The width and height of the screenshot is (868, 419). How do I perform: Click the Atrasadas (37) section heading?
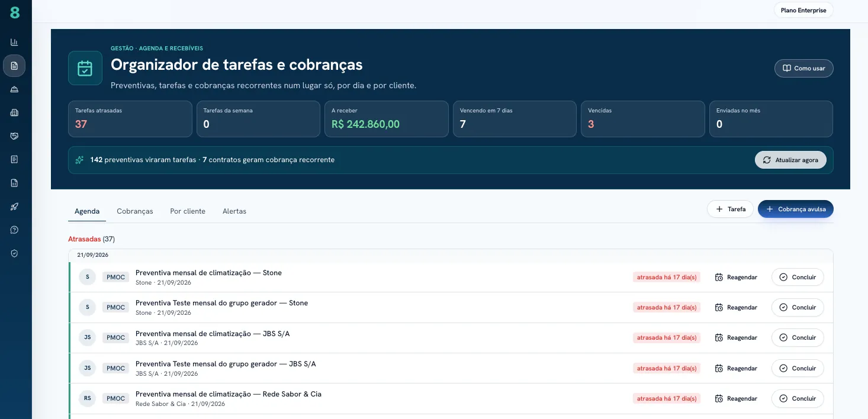[91, 239]
